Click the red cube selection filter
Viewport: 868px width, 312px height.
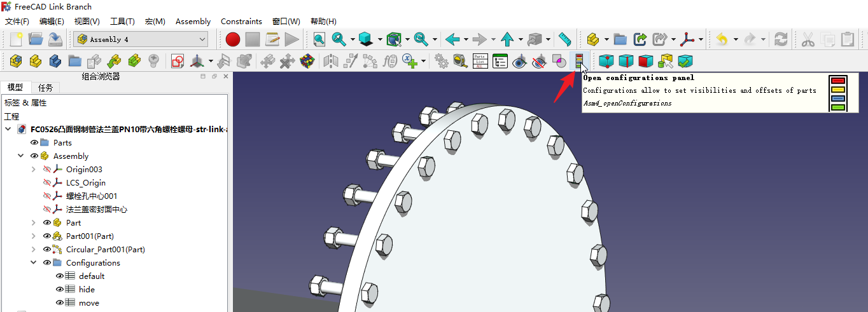[x=646, y=61]
